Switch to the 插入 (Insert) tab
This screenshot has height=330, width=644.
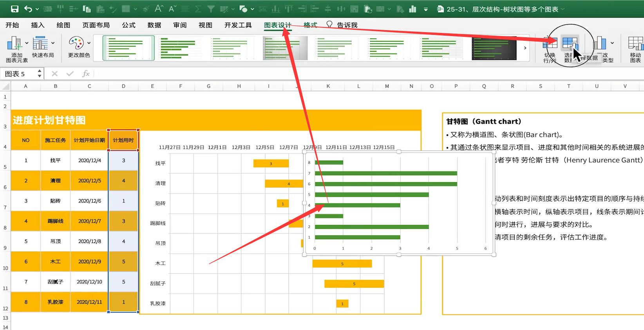point(38,25)
